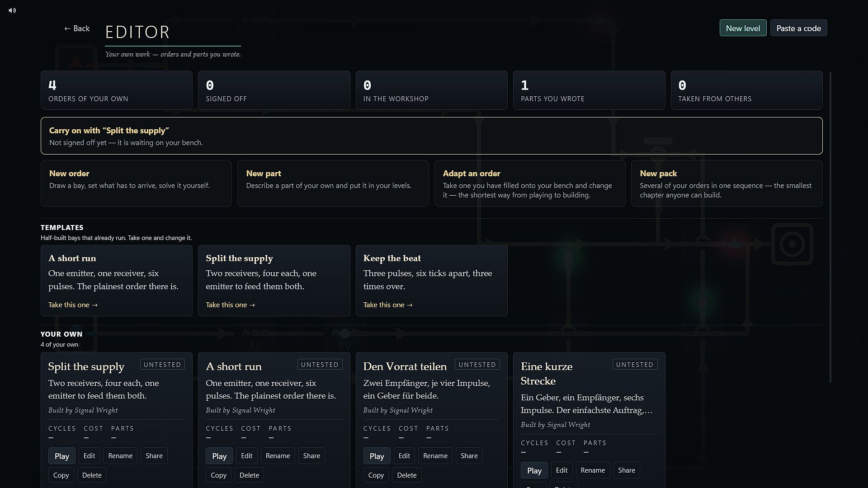868x488 pixels.
Task: Delete the Split the supply order
Action: click(92, 475)
